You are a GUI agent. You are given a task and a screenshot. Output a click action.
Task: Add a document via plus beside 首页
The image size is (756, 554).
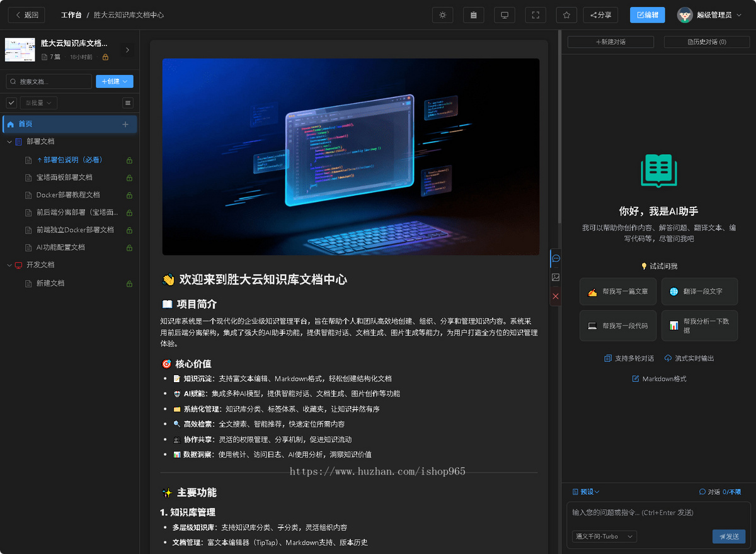[x=125, y=124]
